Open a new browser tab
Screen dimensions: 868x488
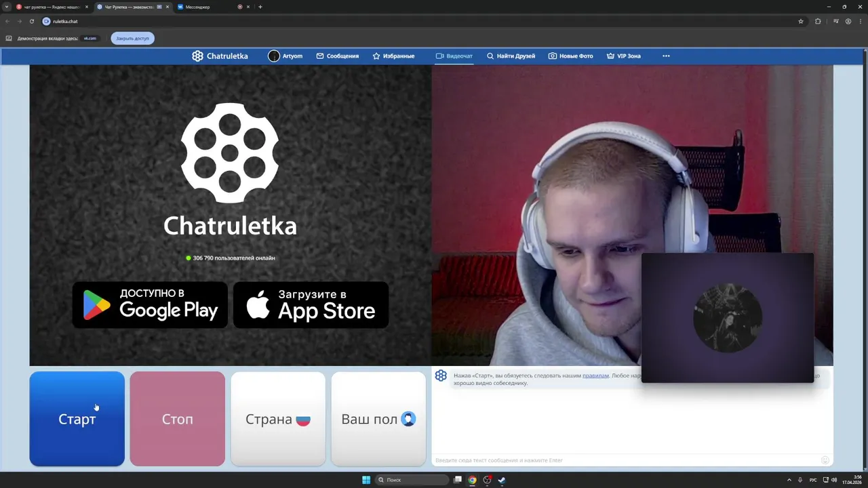[260, 7]
